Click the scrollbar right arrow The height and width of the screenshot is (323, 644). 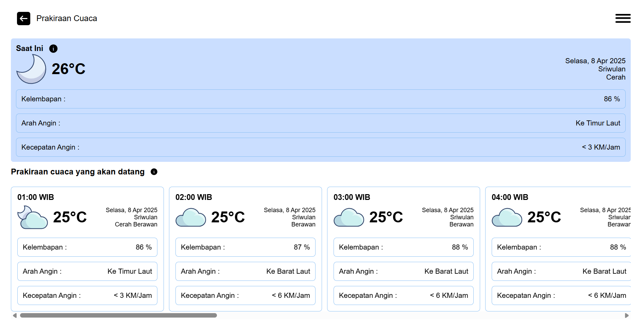pos(627,316)
